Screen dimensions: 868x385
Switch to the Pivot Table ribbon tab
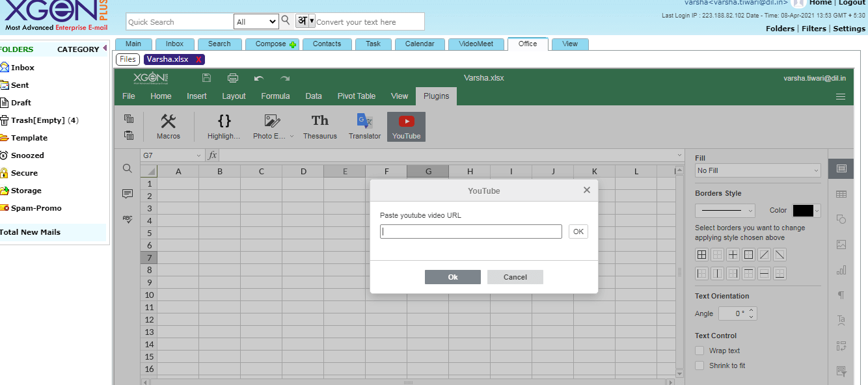pyautogui.click(x=357, y=96)
